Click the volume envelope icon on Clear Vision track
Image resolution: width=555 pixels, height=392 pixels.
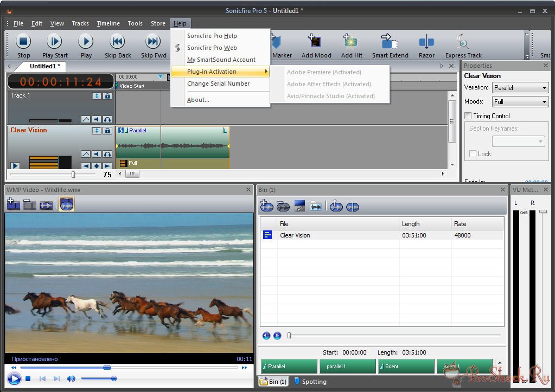pos(86,154)
